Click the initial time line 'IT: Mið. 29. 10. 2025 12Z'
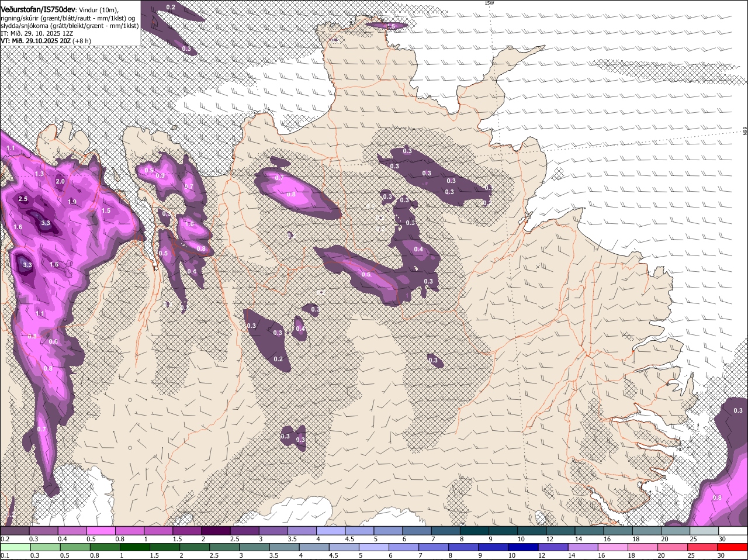 tap(37, 33)
